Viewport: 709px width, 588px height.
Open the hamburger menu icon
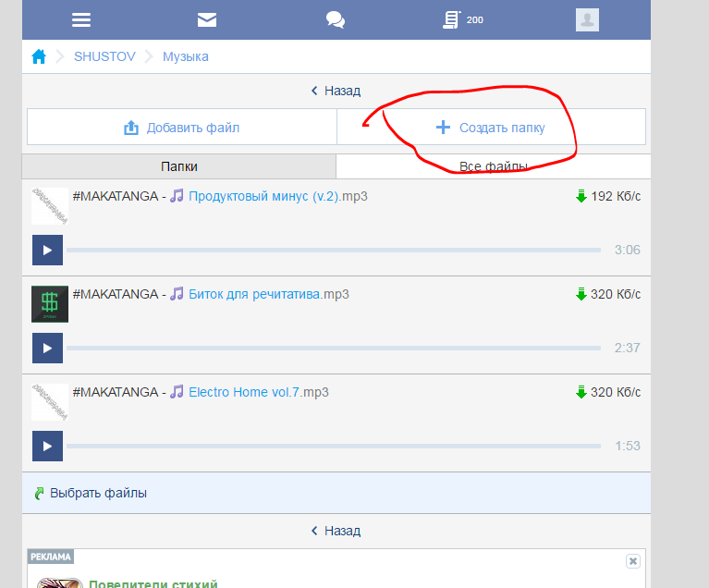[x=81, y=19]
